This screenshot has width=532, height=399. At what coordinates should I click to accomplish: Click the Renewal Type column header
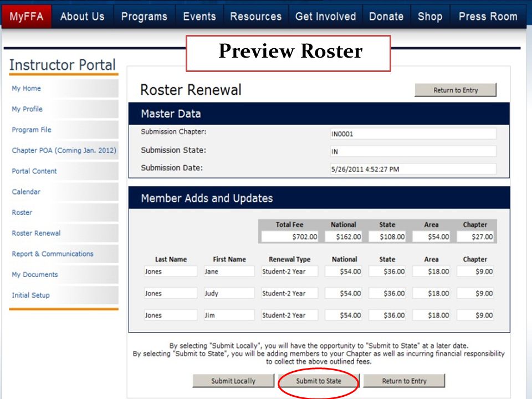[x=289, y=259]
